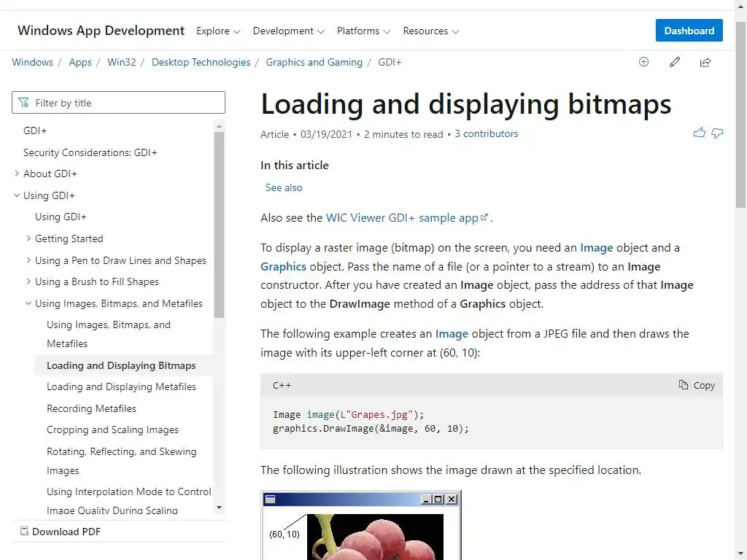Click the Download PDF button
This screenshot has width=747, height=560.
61,532
